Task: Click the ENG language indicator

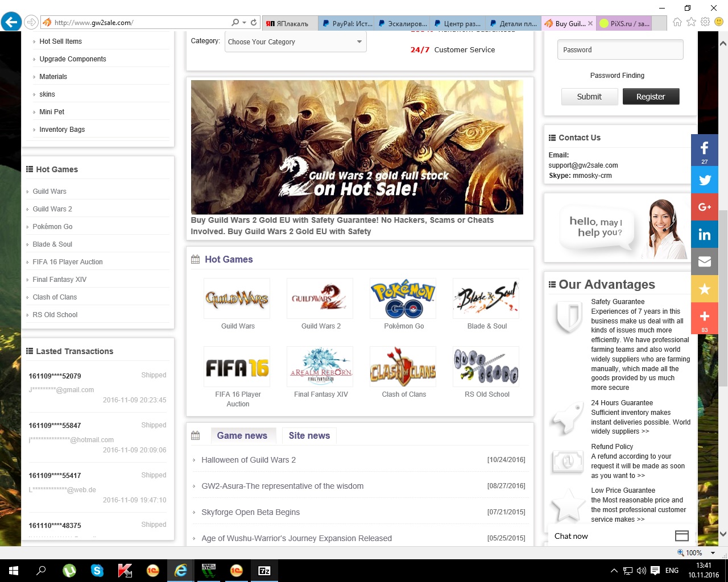Action: 672,571
